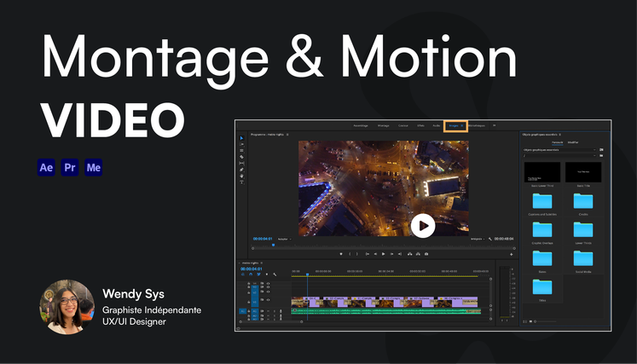Click the Basic Title template thumbnail

[x=584, y=173]
